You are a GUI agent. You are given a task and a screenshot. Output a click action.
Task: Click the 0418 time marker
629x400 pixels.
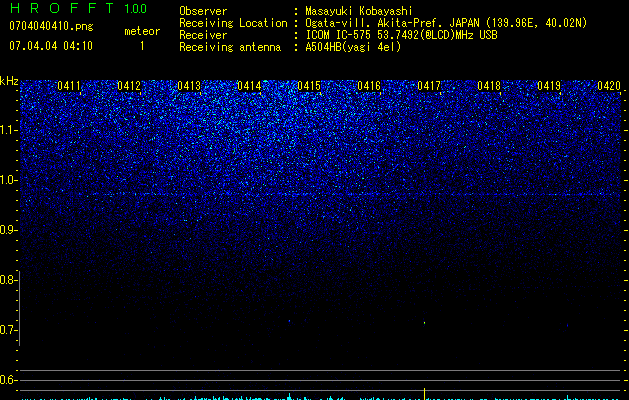tap(489, 86)
